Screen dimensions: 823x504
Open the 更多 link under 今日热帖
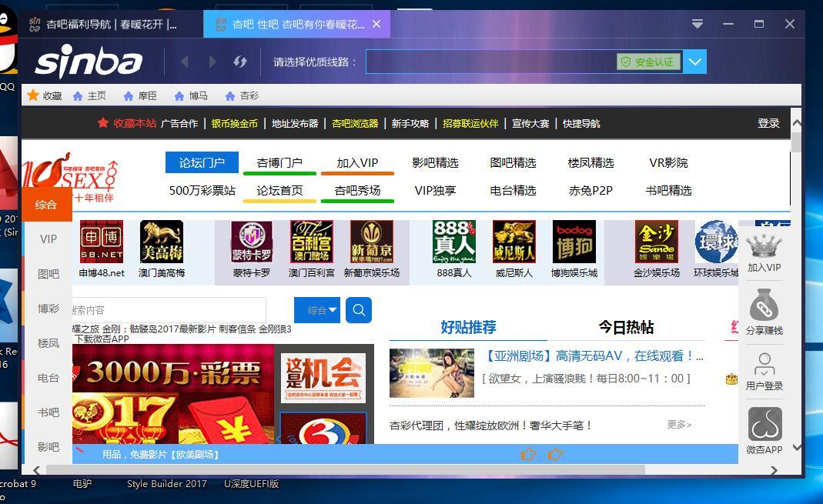click(677, 424)
